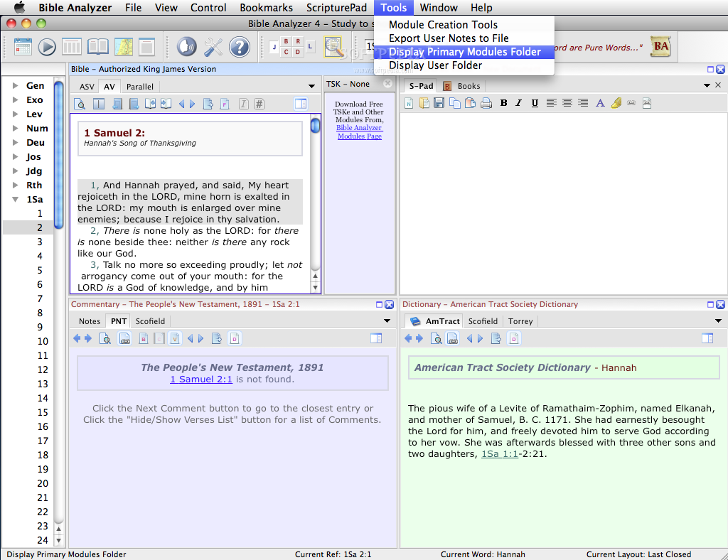Expand the Gen book in tree
The width and height of the screenshot is (728, 560).
point(16,85)
